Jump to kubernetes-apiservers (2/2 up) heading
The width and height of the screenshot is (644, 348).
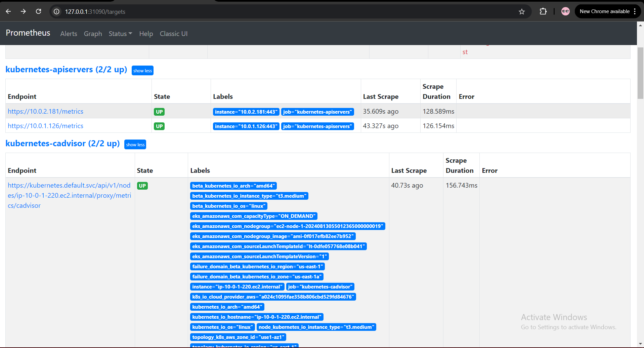66,70
